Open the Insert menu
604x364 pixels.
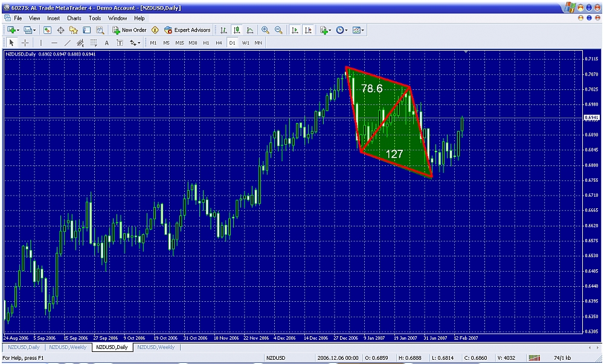coord(54,18)
